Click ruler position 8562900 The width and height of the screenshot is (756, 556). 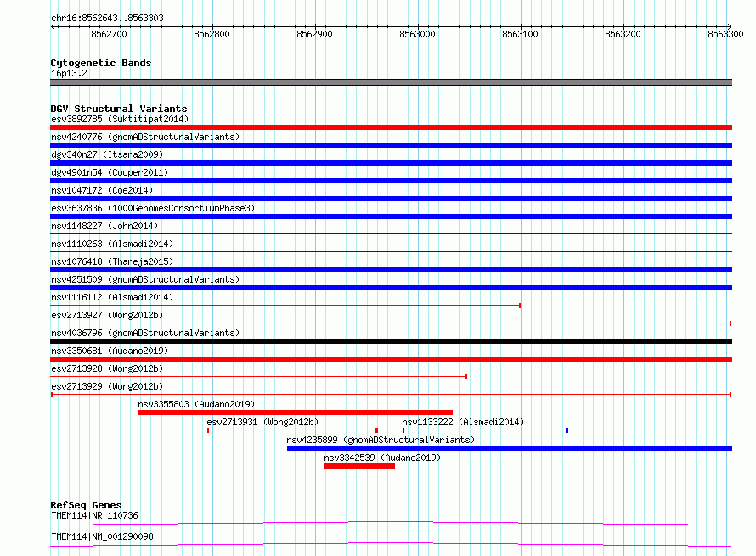(314, 34)
